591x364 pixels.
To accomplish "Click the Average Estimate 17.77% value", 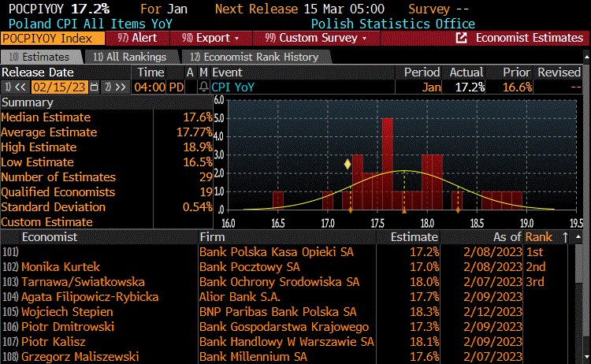I will [x=195, y=132].
